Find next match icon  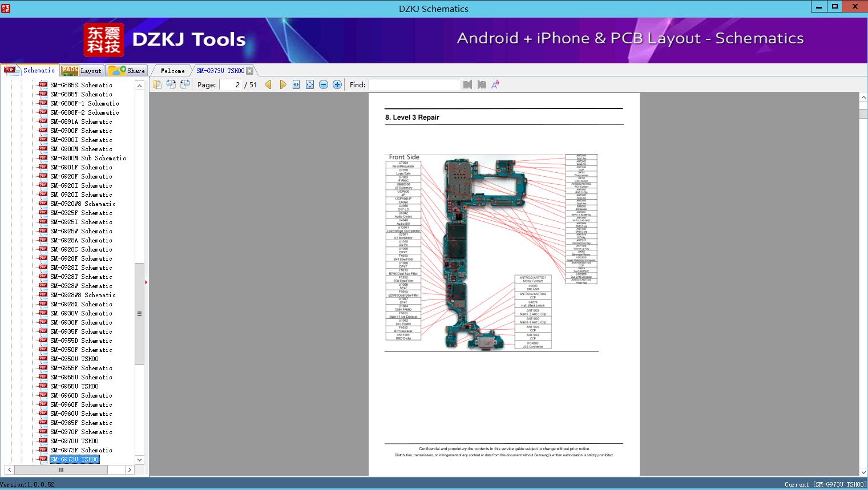482,84
